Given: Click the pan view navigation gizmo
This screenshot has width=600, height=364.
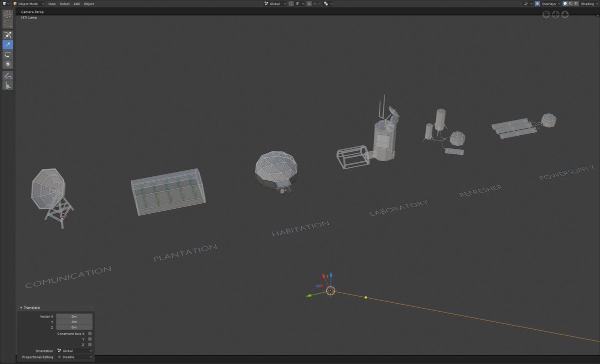Looking at the screenshot, I should pos(555,14).
